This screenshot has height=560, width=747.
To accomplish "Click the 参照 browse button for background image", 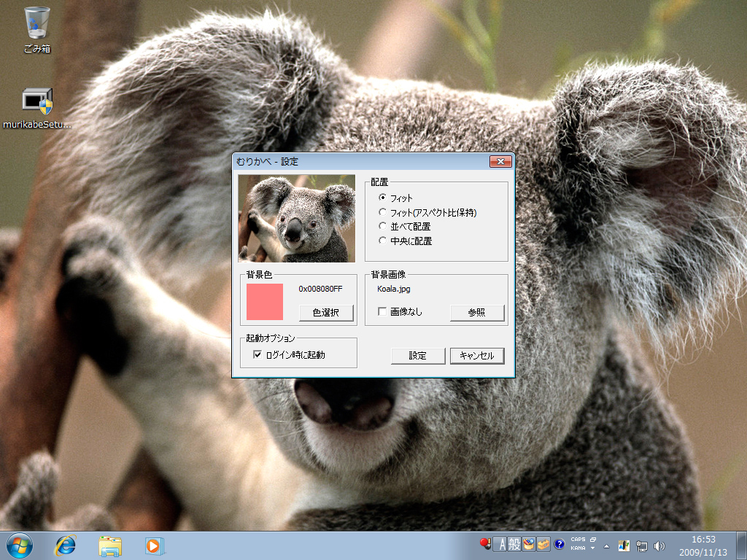I will point(478,313).
